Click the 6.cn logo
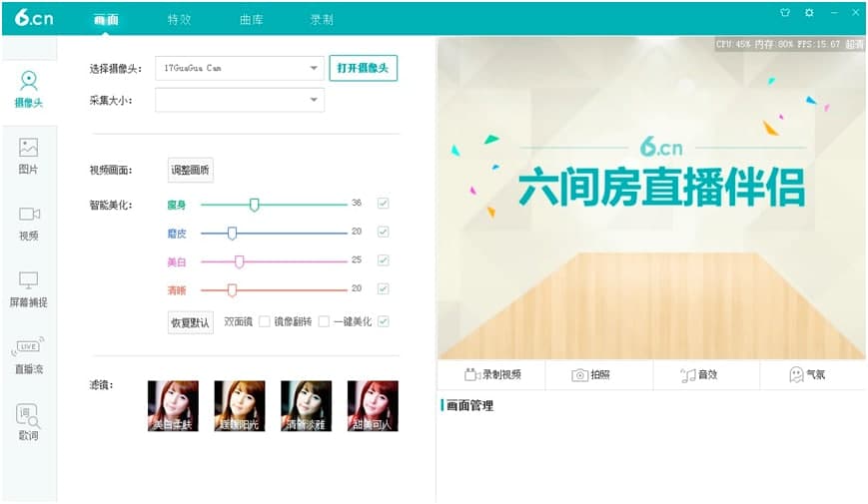 coord(34,18)
